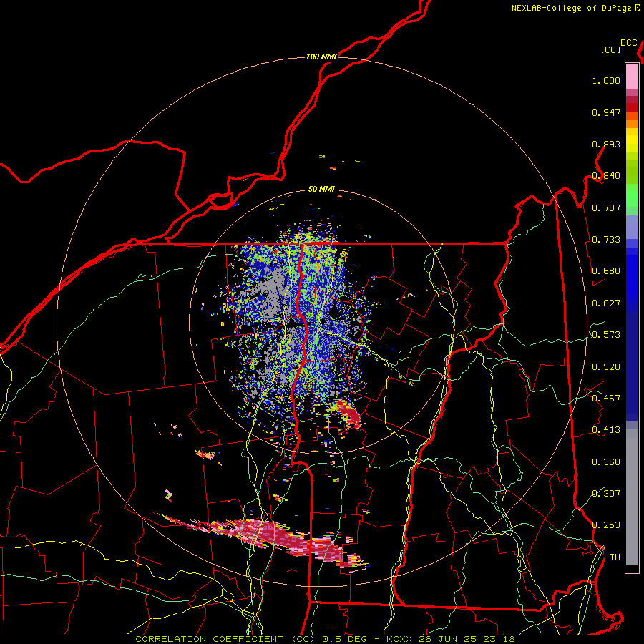Click the DCC product label
The image size is (644, 644).
tap(629, 43)
